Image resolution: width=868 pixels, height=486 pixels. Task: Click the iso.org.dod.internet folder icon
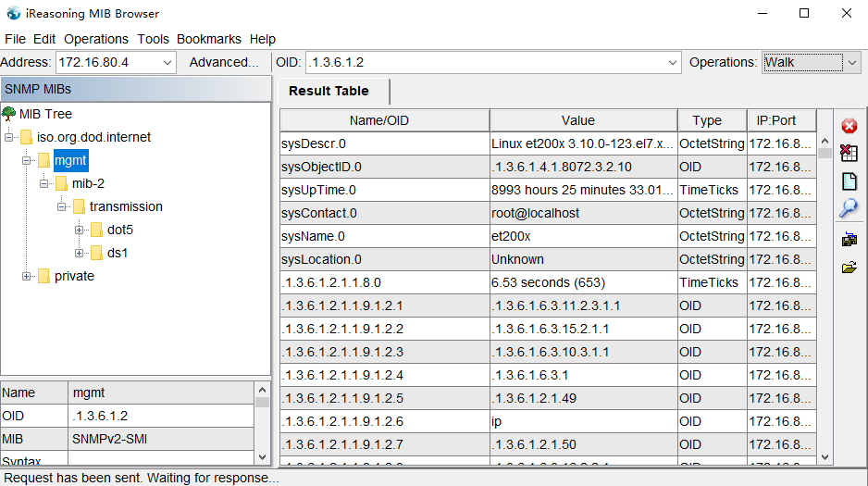click(27, 137)
